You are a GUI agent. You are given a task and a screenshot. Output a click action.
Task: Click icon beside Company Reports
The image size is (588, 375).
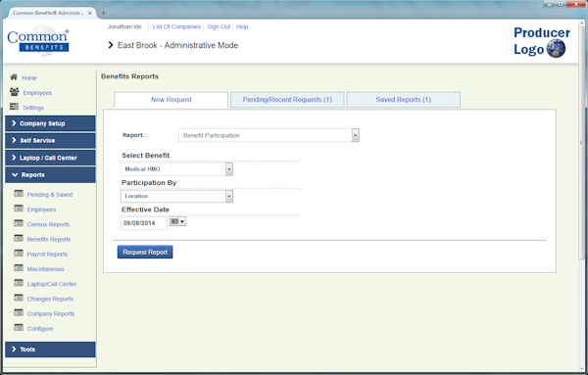pyautogui.click(x=19, y=312)
